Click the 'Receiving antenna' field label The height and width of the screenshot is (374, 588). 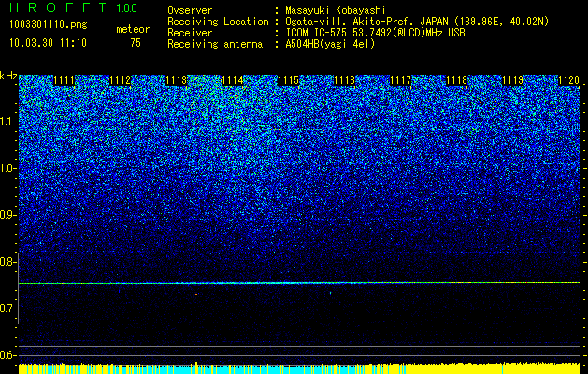pos(215,44)
